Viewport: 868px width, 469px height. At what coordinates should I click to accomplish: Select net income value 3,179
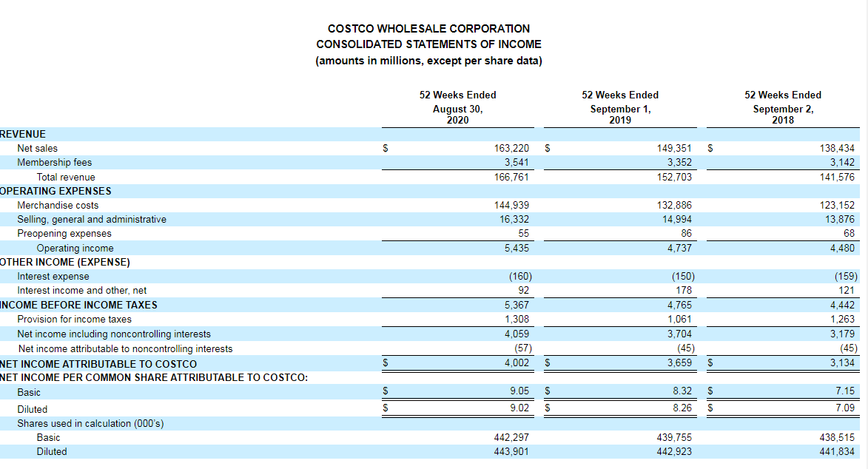842,334
